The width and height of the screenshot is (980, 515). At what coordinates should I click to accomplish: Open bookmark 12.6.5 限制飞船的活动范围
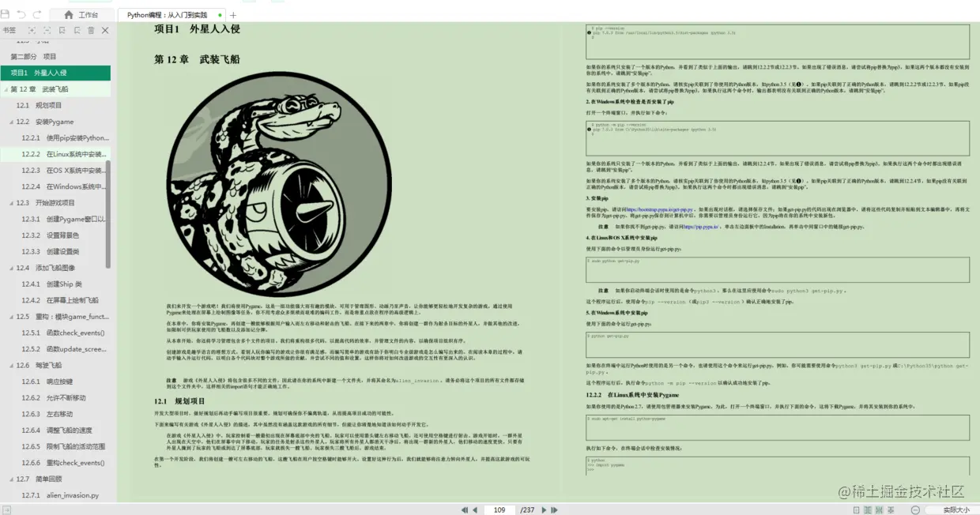tap(64, 446)
